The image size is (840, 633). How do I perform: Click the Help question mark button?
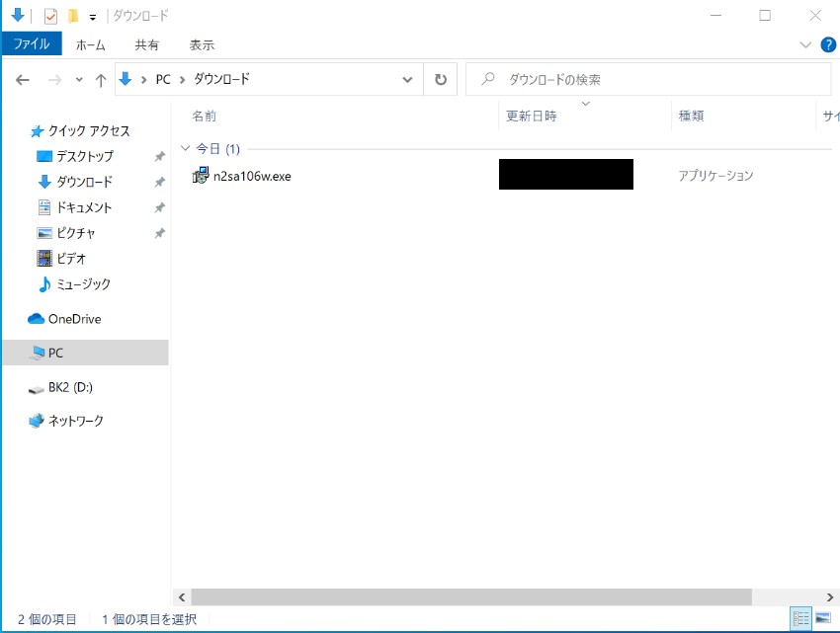pyautogui.click(x=828, y=44)
